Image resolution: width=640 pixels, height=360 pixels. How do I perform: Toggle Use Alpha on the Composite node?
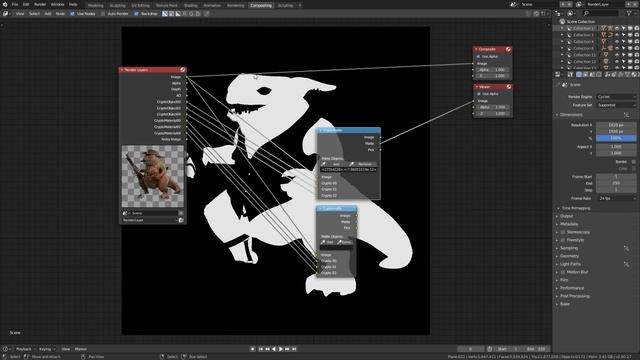coord(479,56)
